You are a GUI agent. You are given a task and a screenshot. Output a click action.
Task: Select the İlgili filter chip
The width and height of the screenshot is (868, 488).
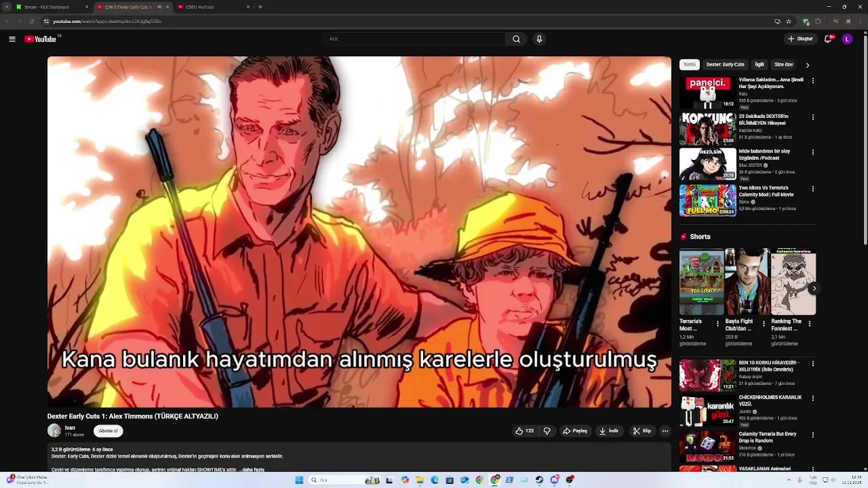[x=759, y=64]
